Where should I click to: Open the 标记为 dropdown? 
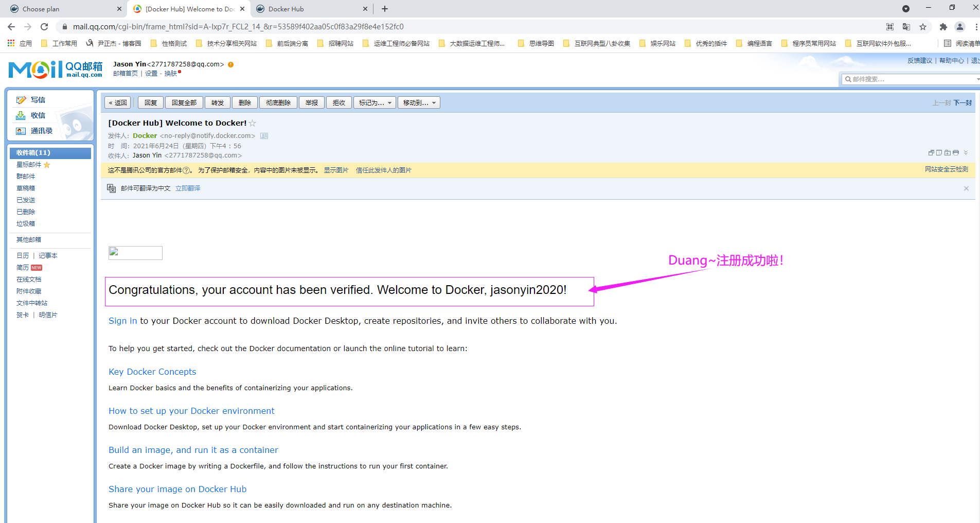pos(375,103)
